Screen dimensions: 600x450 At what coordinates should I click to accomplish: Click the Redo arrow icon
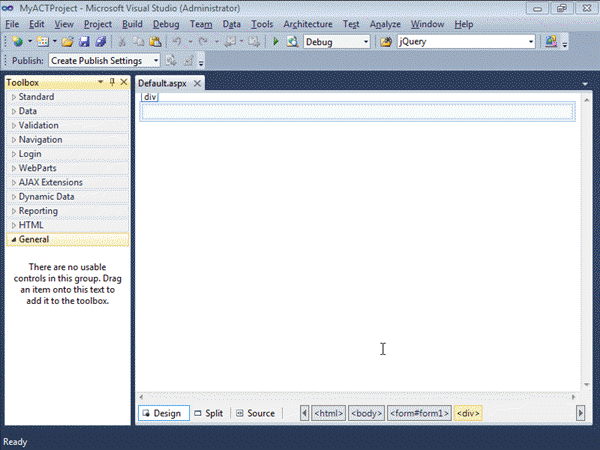coord(203,41)
